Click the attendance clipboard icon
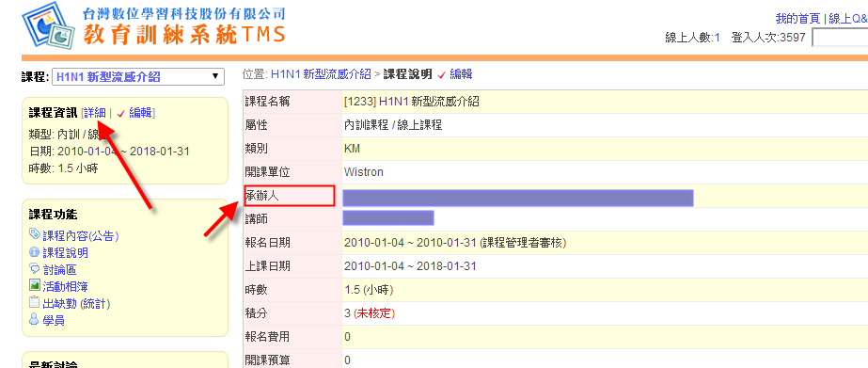This screenshot has width=868, height=368. [34, 303]
